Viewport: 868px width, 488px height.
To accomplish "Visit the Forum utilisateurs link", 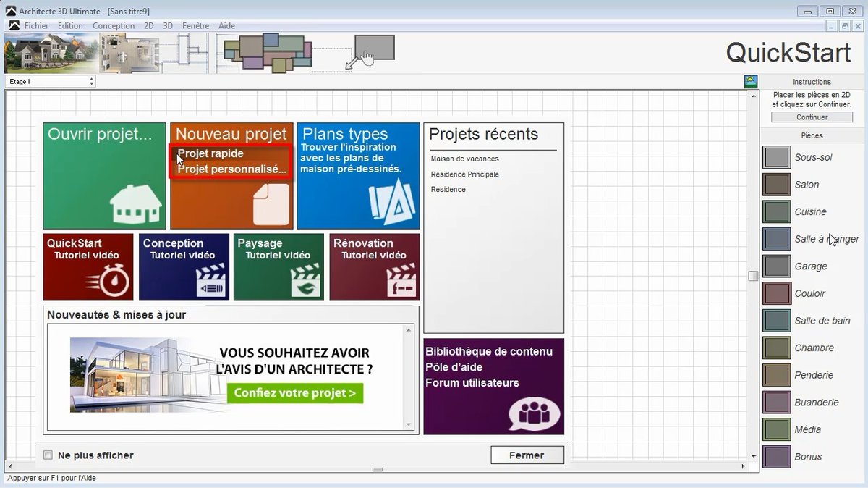I will click(x=472, y=382).
